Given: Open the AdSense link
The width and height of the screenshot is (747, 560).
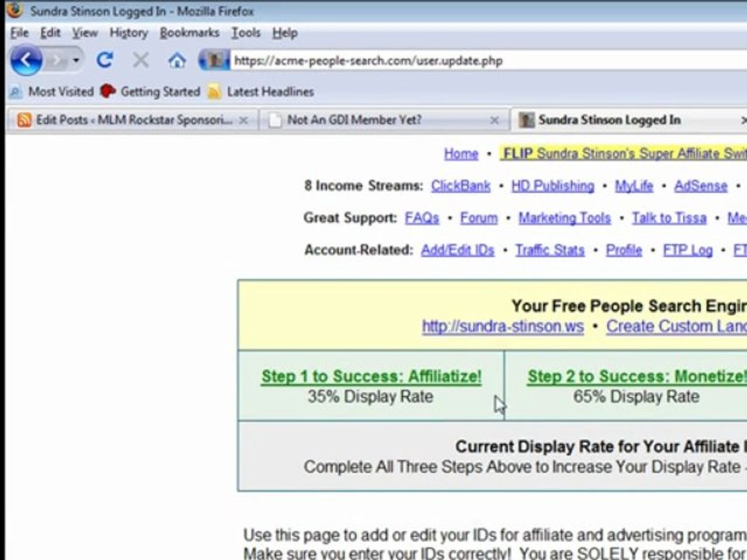Looking at the screenshot, I should pyautogui.click(x=701, y=186).
